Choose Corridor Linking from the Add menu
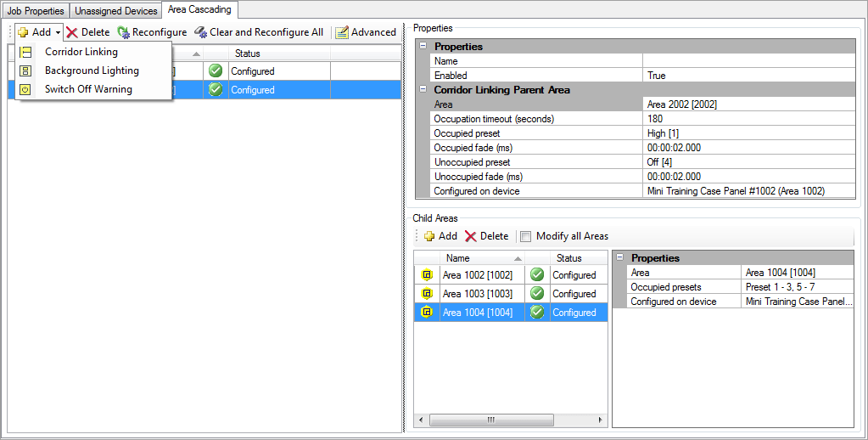The image size is (868, 440). pyautogui.click(x=81, y=52)
